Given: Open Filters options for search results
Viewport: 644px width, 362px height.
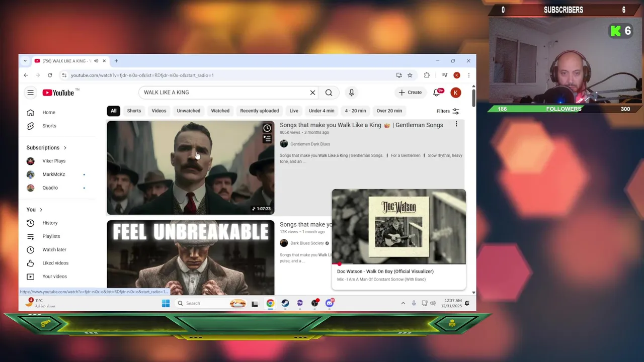Looking at the screenshot, I should pyautogui.click(x=448, y=111).
